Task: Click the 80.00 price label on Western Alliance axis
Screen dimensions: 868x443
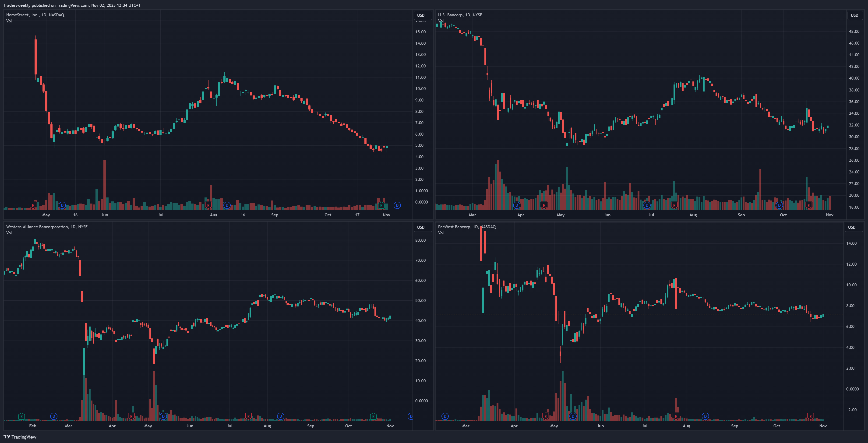Action: 420,240
